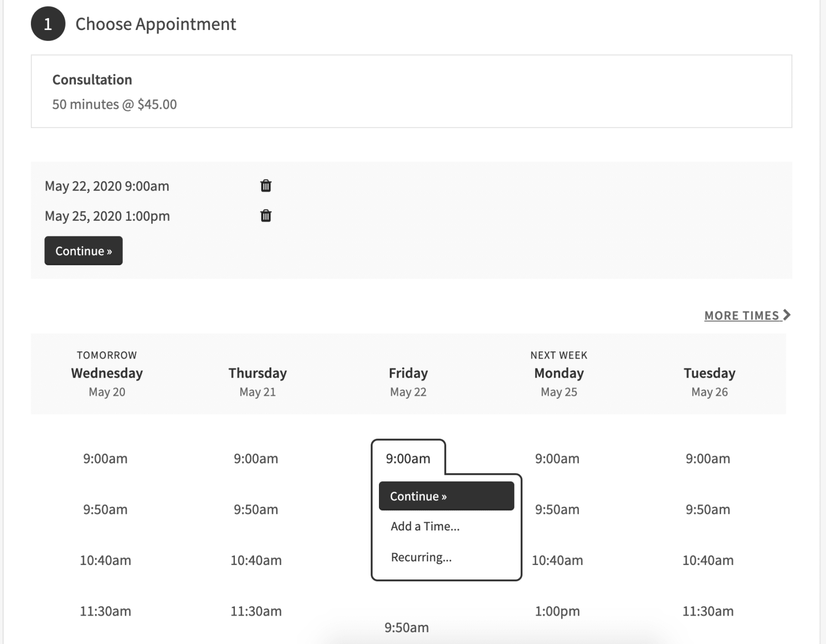Delete the May 22, 2020 9:00am appointment

[265, 186]
